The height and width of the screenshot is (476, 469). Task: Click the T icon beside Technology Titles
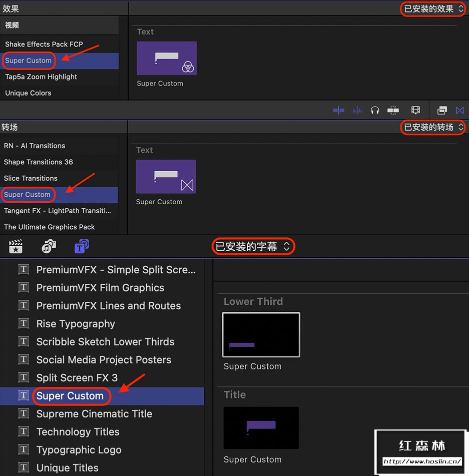pyautogui.click(x=24, y=431)
